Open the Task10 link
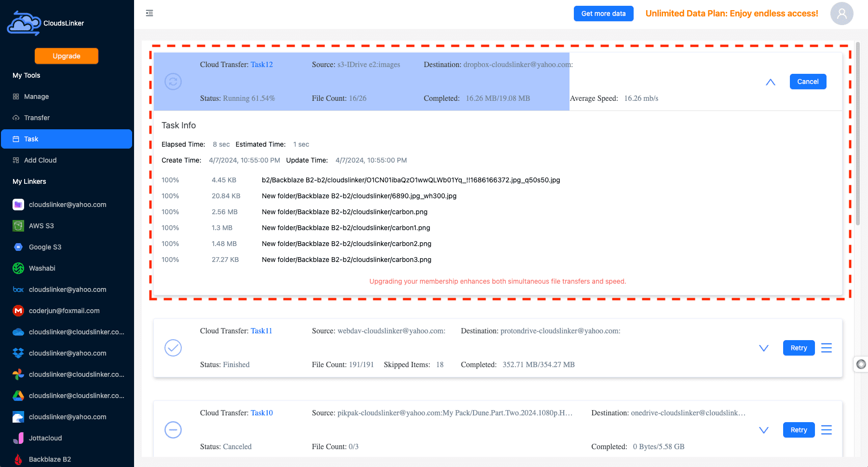The image size is (868, 467). (x=262, y=413)
